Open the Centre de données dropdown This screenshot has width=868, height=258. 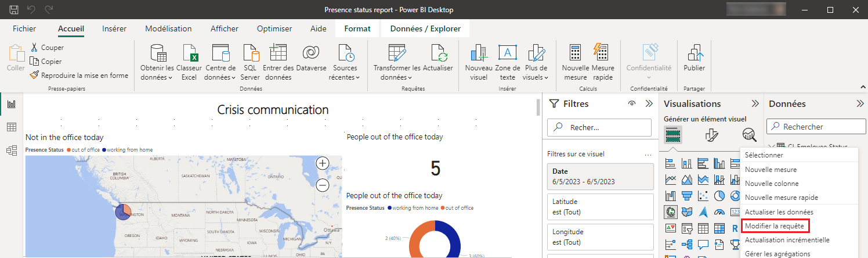tap(220, 62)
